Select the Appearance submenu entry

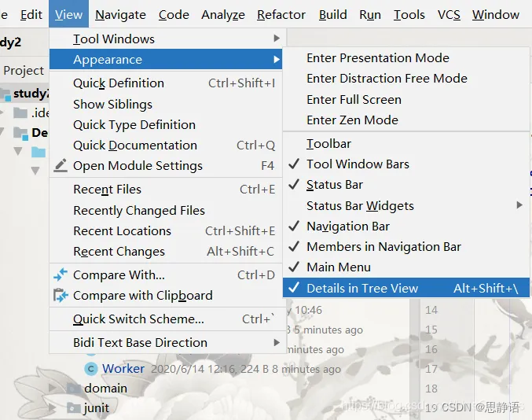[166, 60]
